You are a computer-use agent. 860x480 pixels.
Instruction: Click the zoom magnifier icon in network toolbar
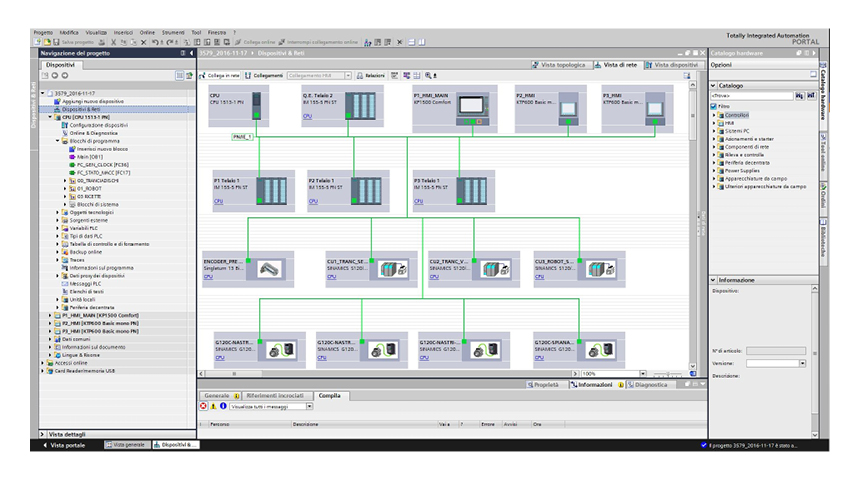pyautogui.click(x=428, y=76)
